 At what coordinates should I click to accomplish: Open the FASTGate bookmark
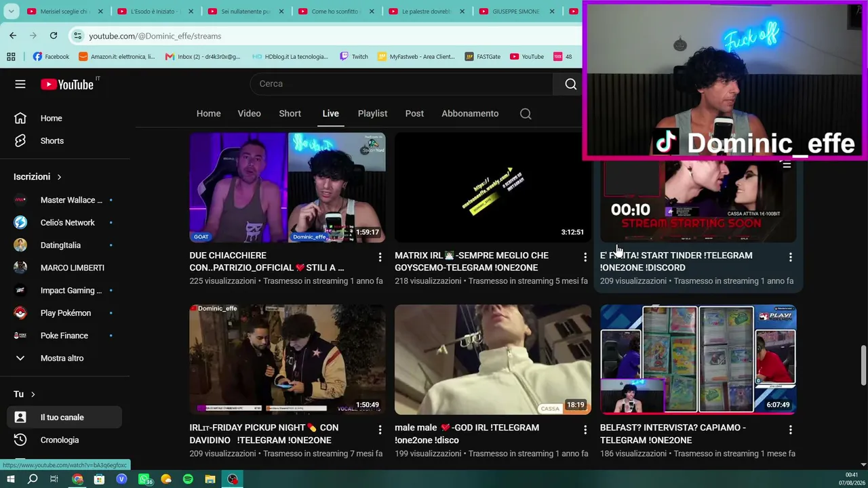click(483, 57)
